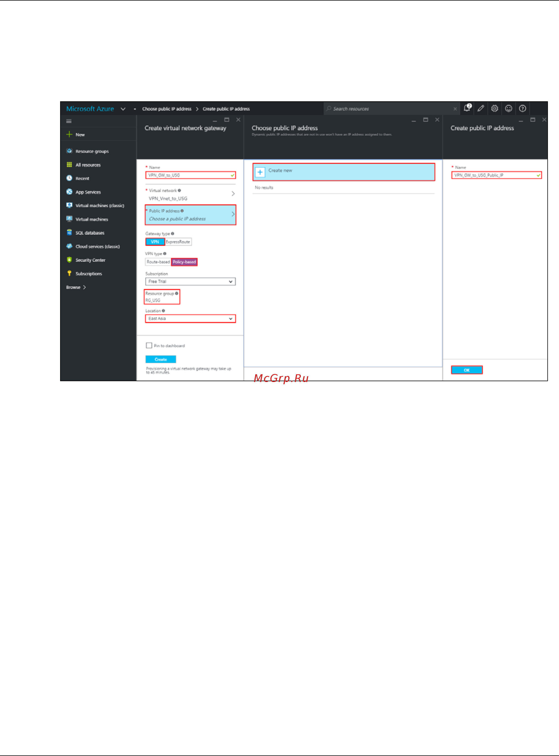559x756 pixels.
Task: Click the Microsoft Azure logo text
Action: (x=90, y=109)
